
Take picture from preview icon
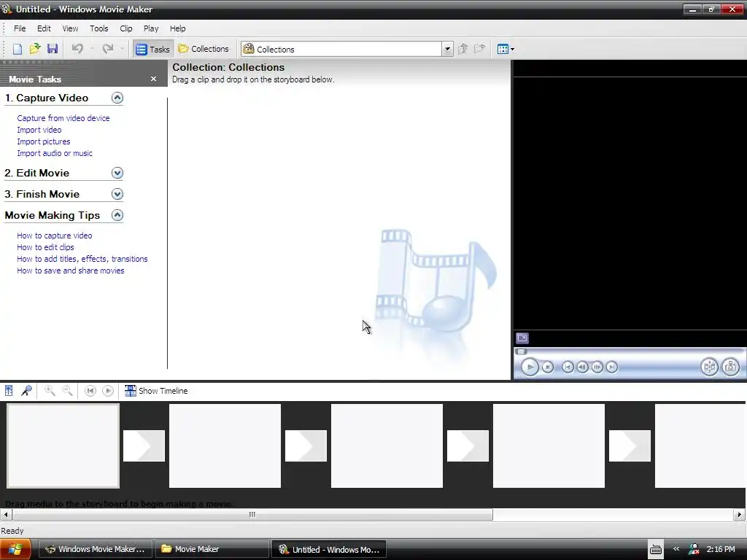click(730, 367)
